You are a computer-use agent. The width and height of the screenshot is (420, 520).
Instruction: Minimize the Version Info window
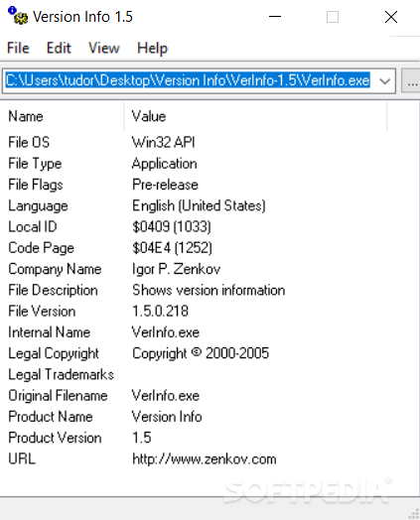[x=275, y=17]
